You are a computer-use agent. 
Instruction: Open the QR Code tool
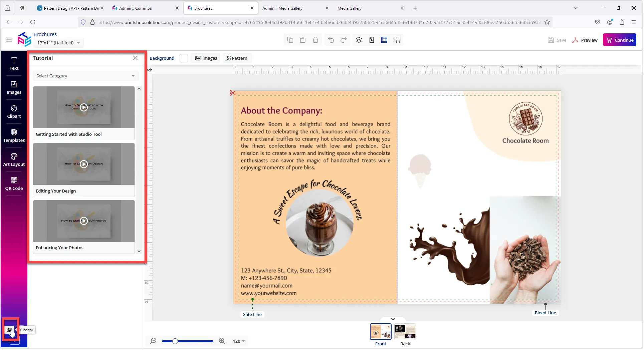pos(14,184)
